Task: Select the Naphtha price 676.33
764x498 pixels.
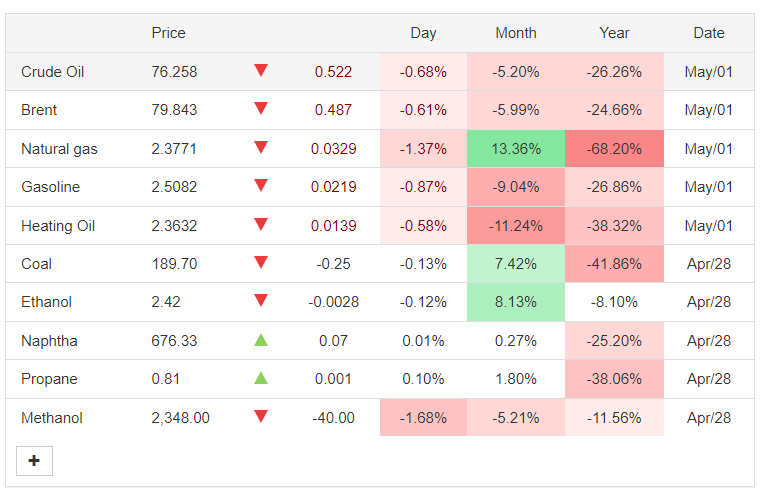Action: pyautogui.click(x=174, y=341)
